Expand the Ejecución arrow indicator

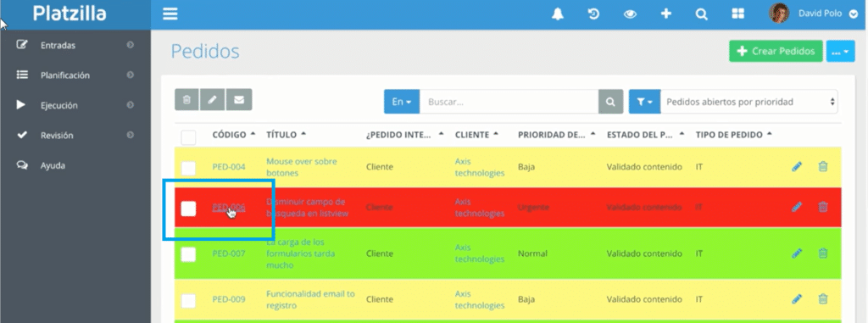130,105
